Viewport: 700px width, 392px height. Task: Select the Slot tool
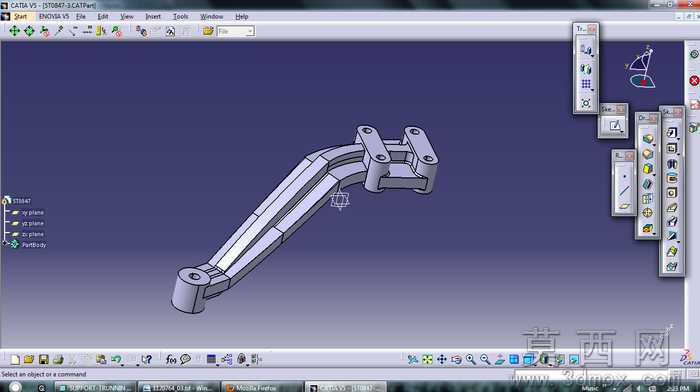coord(671,222)
